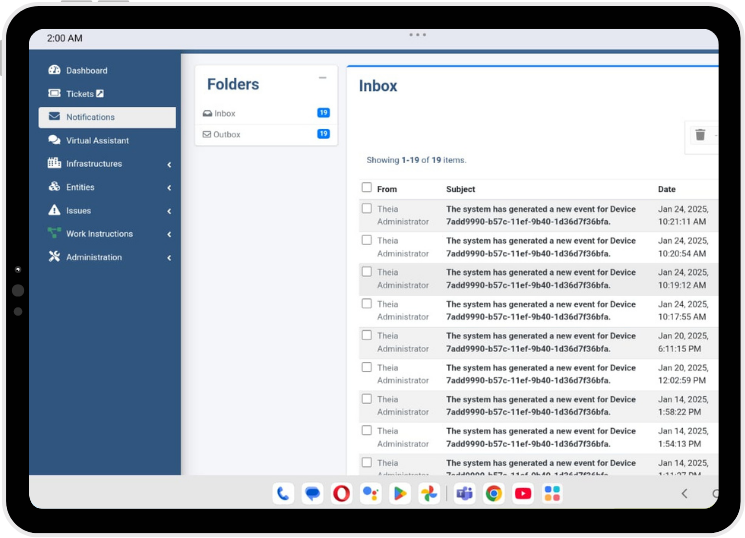Click the Inbox count badge 19

coord(323,113)
